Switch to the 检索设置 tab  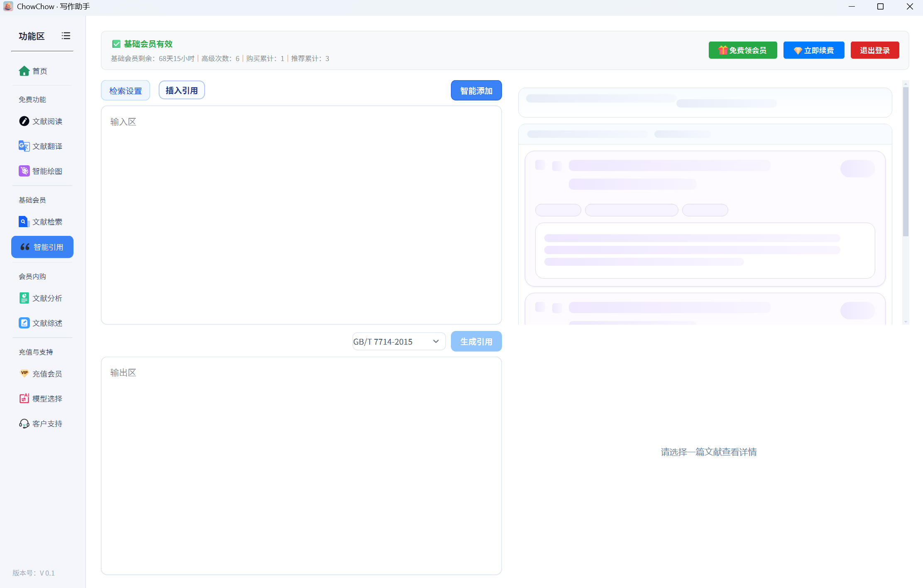click(125, 91)
